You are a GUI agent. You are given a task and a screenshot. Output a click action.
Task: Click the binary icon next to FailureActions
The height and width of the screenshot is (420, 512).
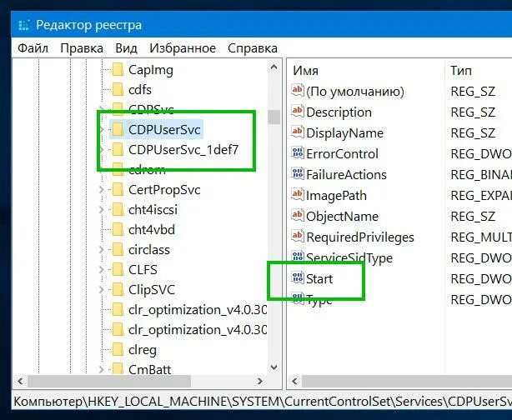[x=298, y=174]
